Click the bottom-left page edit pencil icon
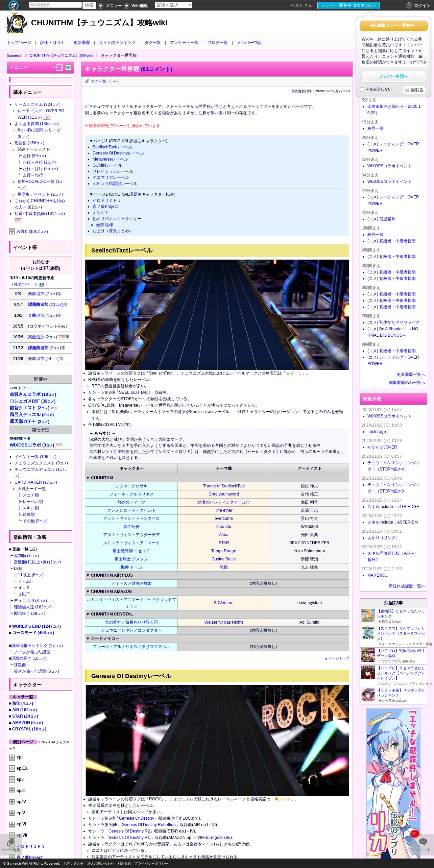This screenshot has width=434, height=868. 11,841
